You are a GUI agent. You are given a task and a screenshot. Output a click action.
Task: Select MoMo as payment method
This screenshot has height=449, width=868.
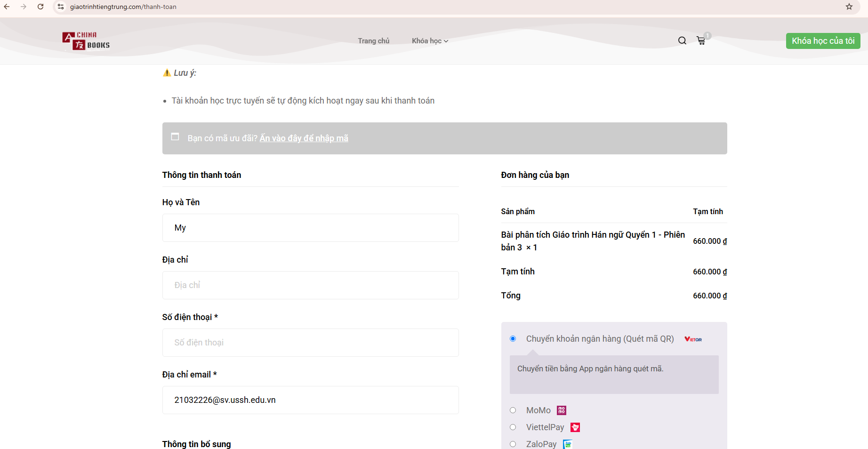pyautogui.click(x=513, y=410)
